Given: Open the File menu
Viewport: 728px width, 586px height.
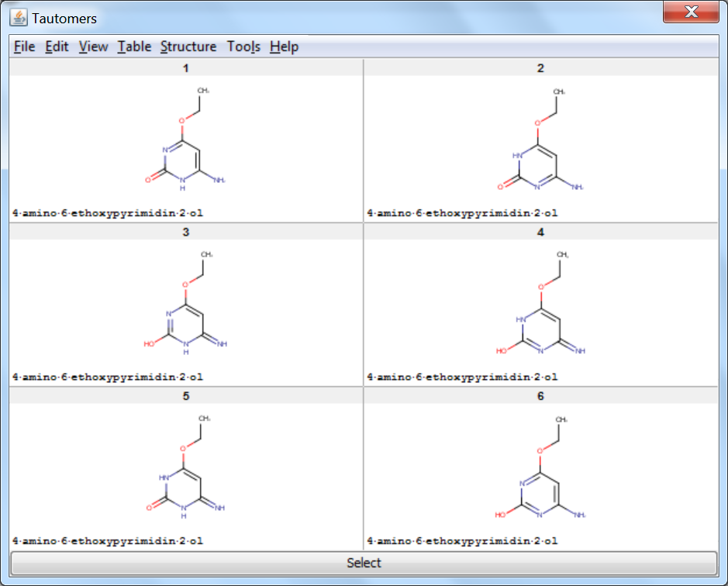Looking at the screenshot, I should tap(25, 47).
